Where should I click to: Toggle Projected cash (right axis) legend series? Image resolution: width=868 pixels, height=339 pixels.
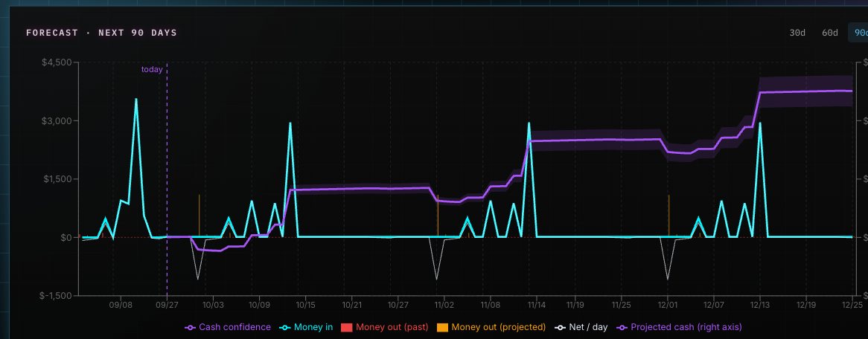click(x=679, y=327)
